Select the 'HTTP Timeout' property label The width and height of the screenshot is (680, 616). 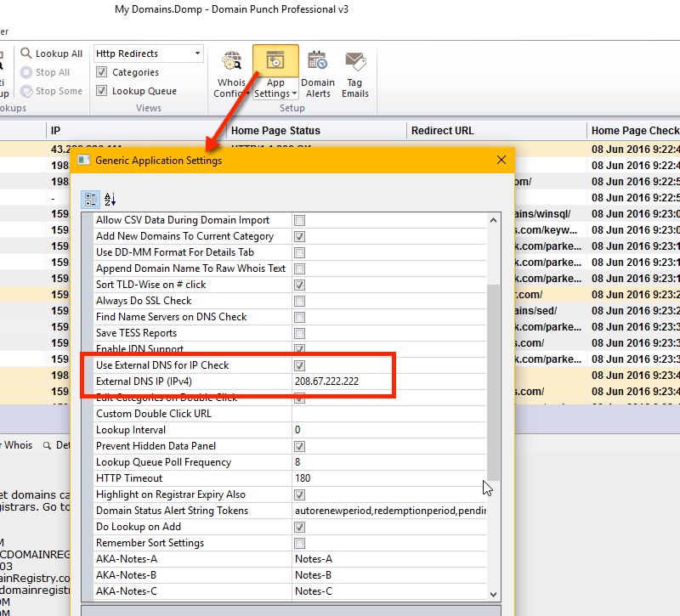(129, 478)
